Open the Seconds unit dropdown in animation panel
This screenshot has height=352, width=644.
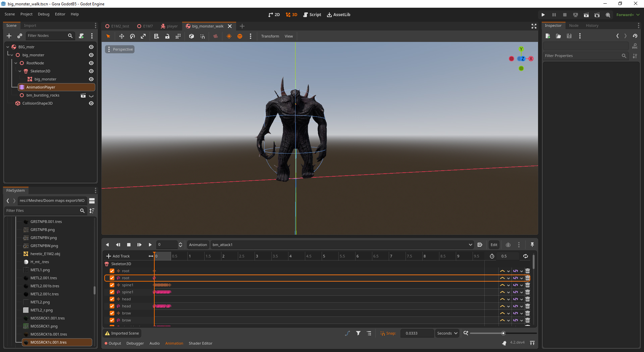click(446, 333)
